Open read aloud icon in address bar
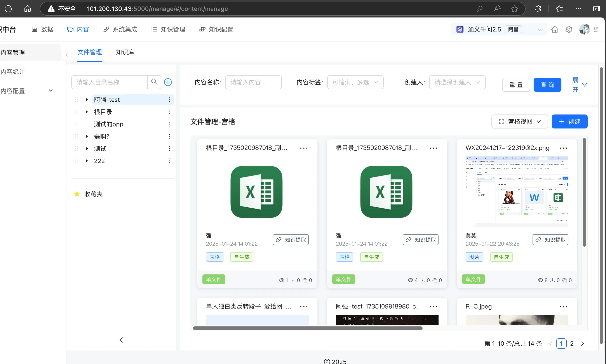 497,9
